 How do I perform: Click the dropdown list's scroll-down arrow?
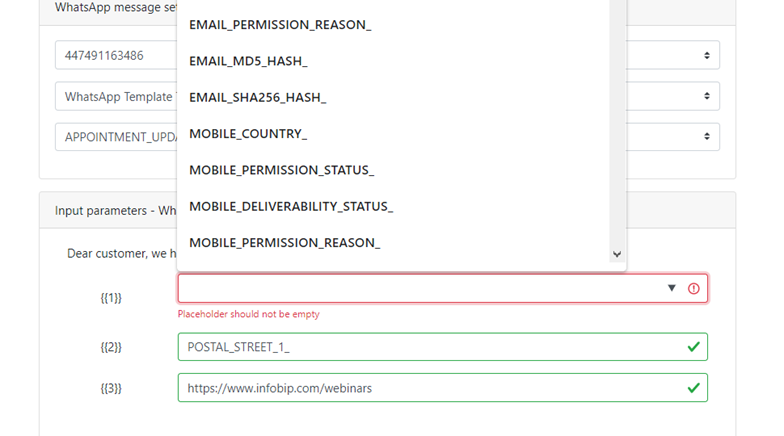(x=617, y=255)
